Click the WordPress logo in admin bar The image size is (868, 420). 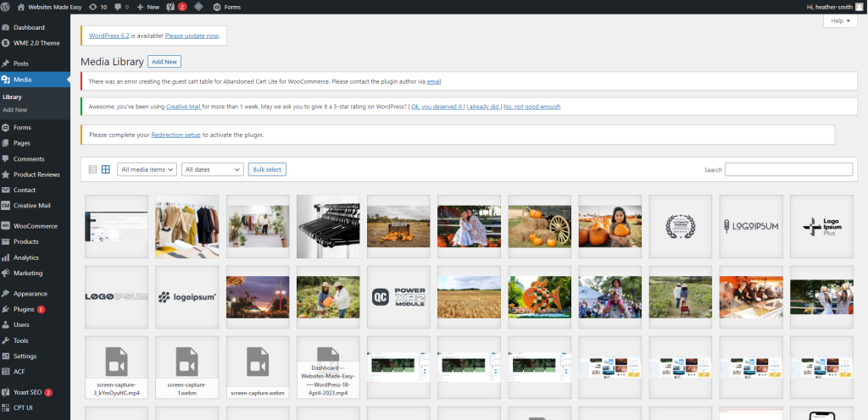click(x=8, y=6)
